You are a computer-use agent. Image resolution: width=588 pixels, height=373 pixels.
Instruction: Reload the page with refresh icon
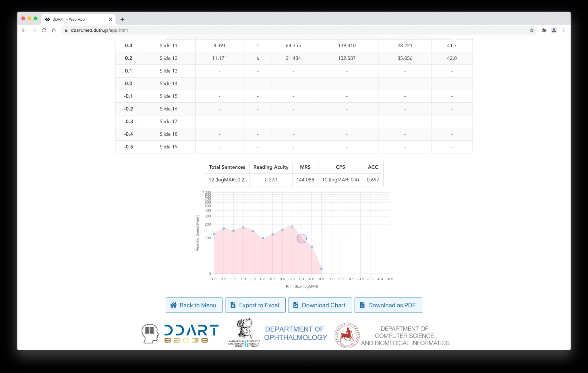click(44, 30)
